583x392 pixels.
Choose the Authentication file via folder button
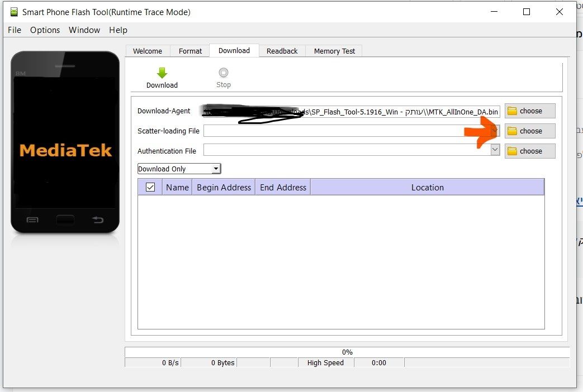click(x=529, y=151)
